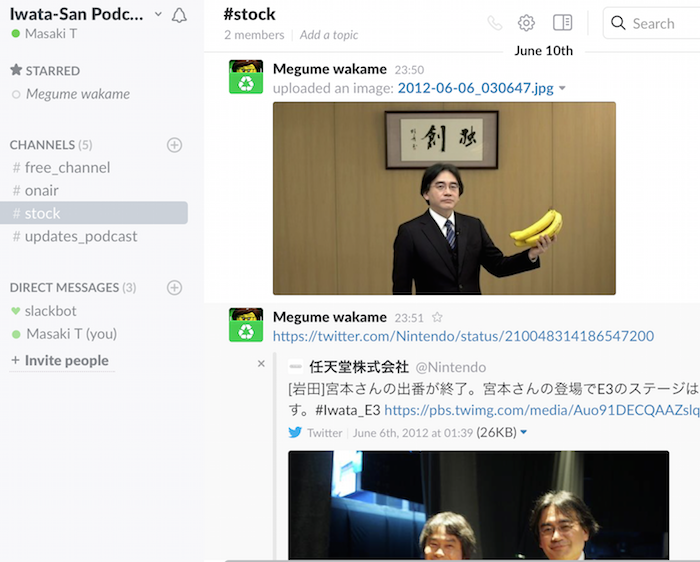Open channel settings gear icon
700x562 pixels.
(x=526, y=23)
